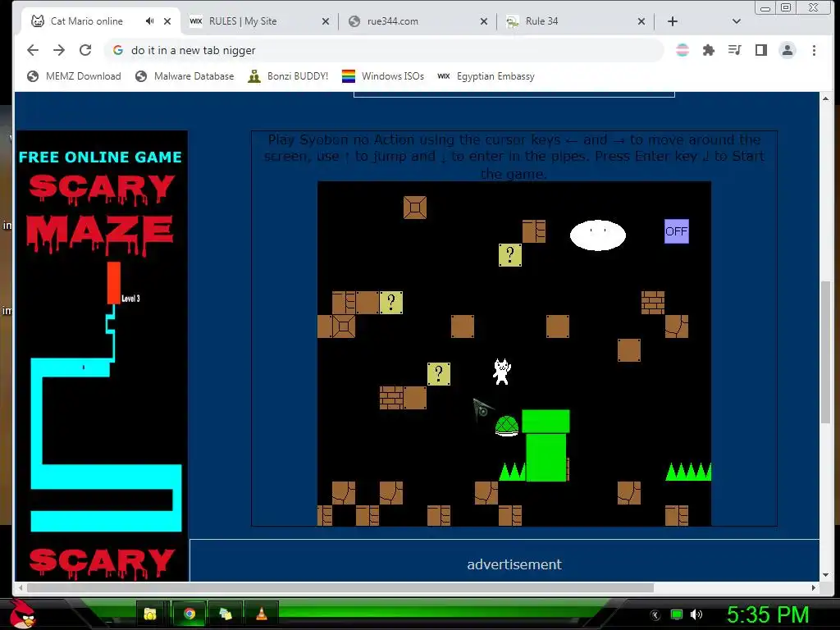Open the taskbar icon left of VLC

(226, 614)
